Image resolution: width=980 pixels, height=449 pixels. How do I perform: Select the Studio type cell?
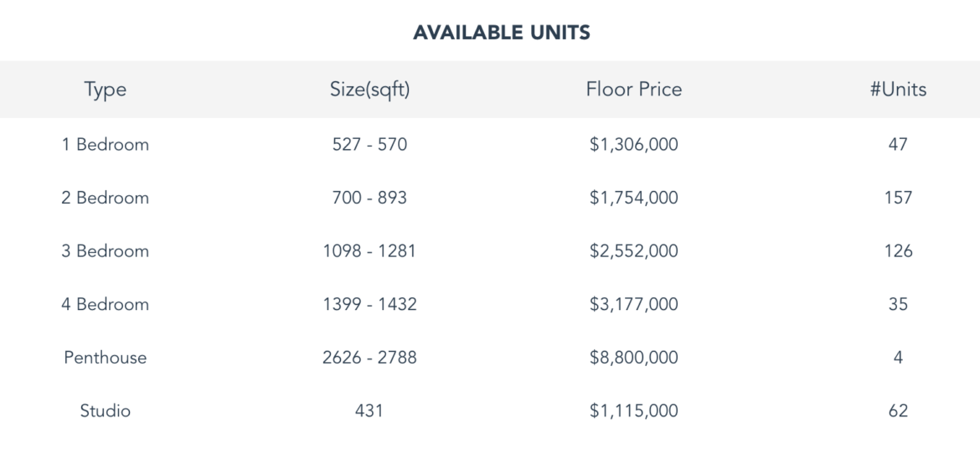tap(106, 411)
